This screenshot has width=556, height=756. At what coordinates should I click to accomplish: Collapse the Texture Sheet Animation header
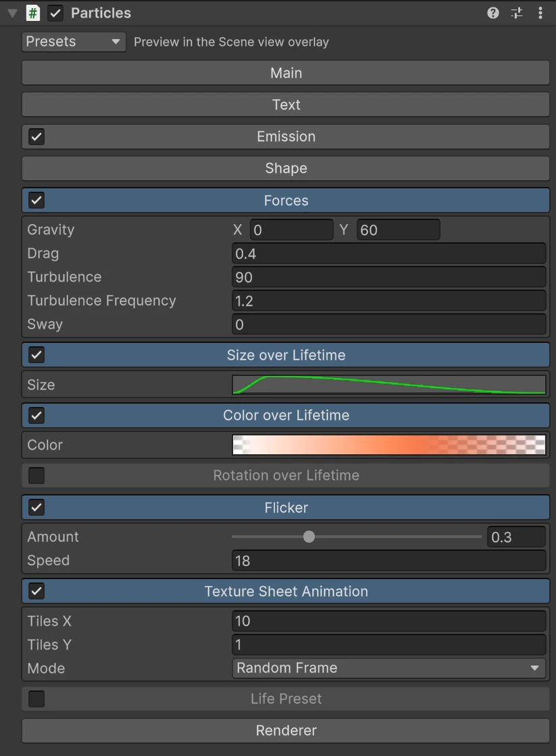286,591
